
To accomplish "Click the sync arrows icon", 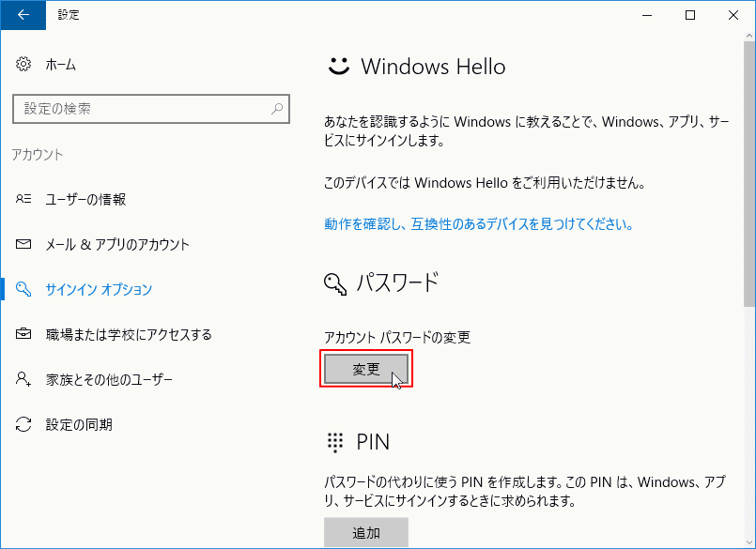I will (23, 424).
